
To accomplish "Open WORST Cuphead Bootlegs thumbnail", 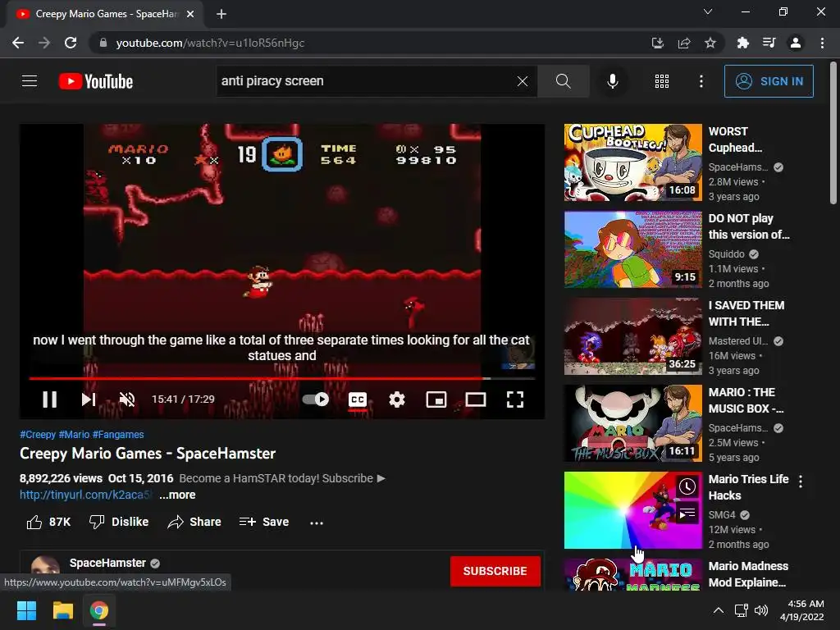I will pyautogui.click(x=632, y=162).
